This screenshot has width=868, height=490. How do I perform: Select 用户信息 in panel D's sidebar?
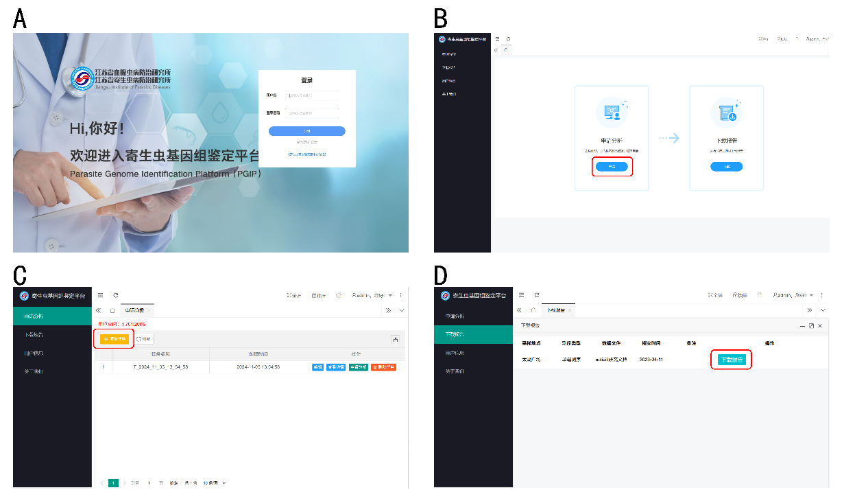click(x=455, y=353)
